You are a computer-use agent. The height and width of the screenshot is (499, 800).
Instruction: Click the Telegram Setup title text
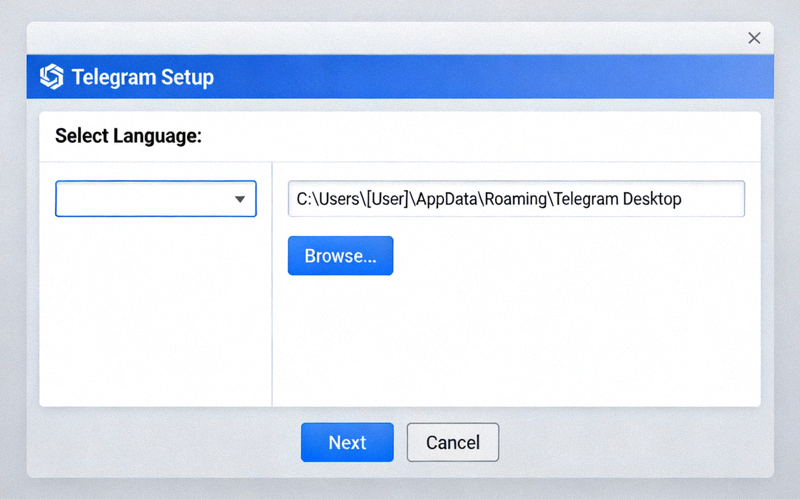click(x=143, y=78)
